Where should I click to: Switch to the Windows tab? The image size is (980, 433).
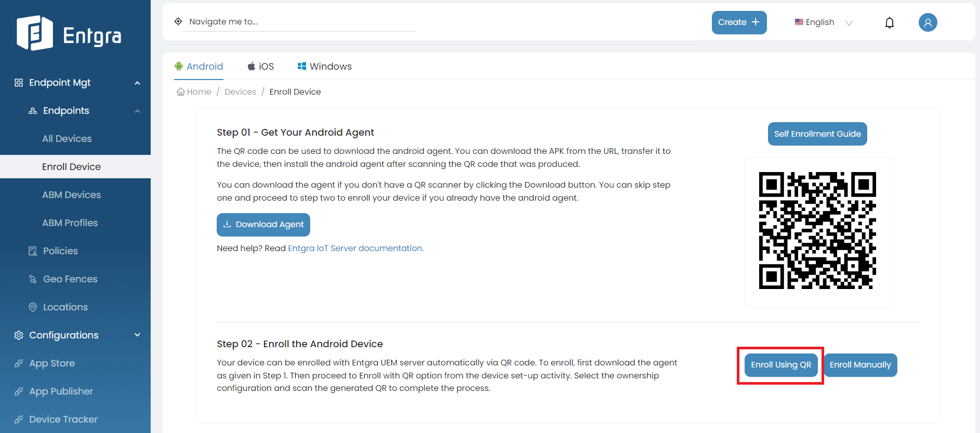325,66
